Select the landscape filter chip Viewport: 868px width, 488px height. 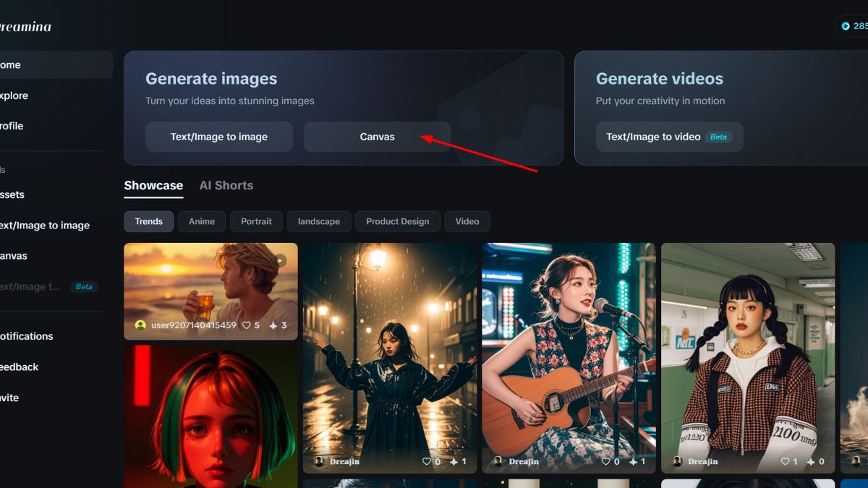click(319, 221)
